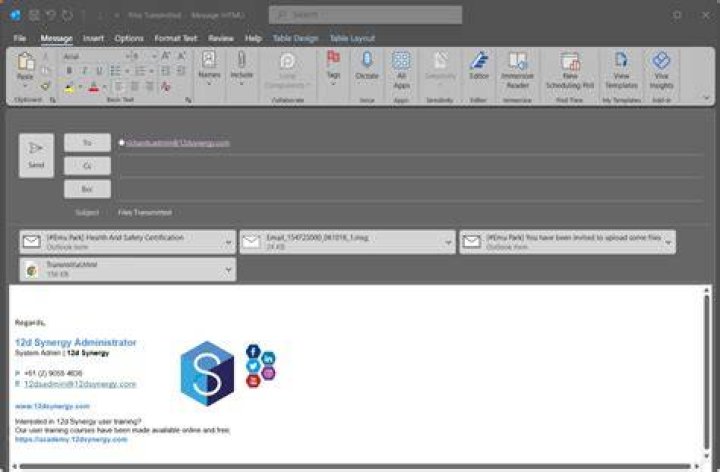Create a New Scheduling Poll
Viewport: 720px width, 472px height.
click(570, 70)
